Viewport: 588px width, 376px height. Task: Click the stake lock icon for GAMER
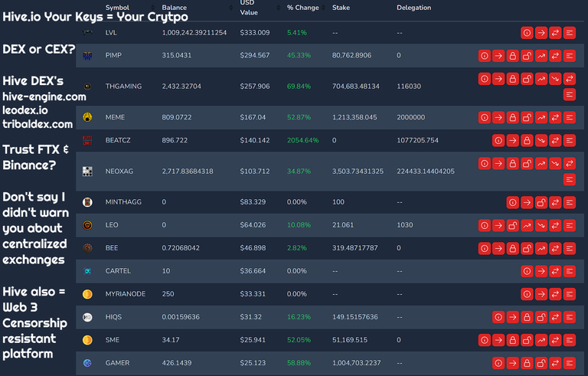point(527,363)
